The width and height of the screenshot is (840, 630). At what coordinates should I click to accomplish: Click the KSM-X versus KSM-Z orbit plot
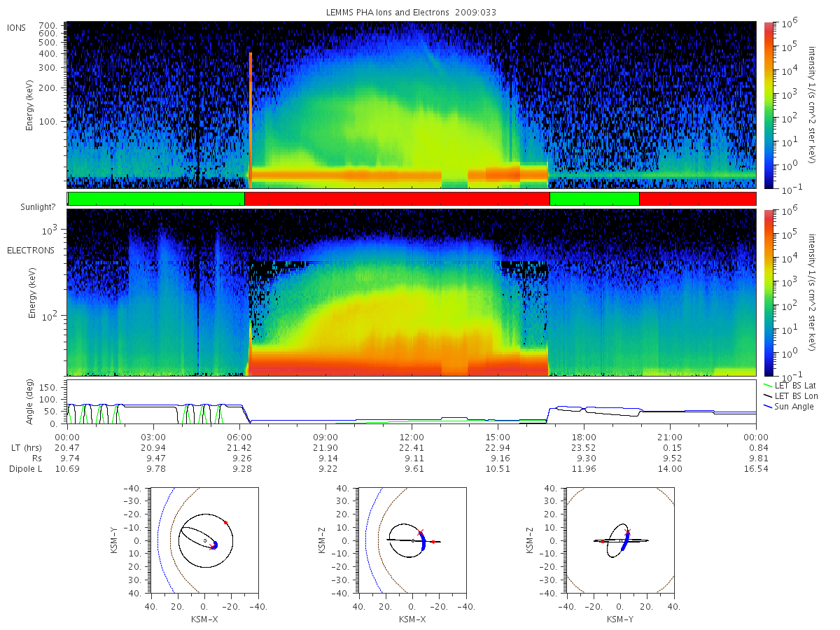tap(412, 540)
